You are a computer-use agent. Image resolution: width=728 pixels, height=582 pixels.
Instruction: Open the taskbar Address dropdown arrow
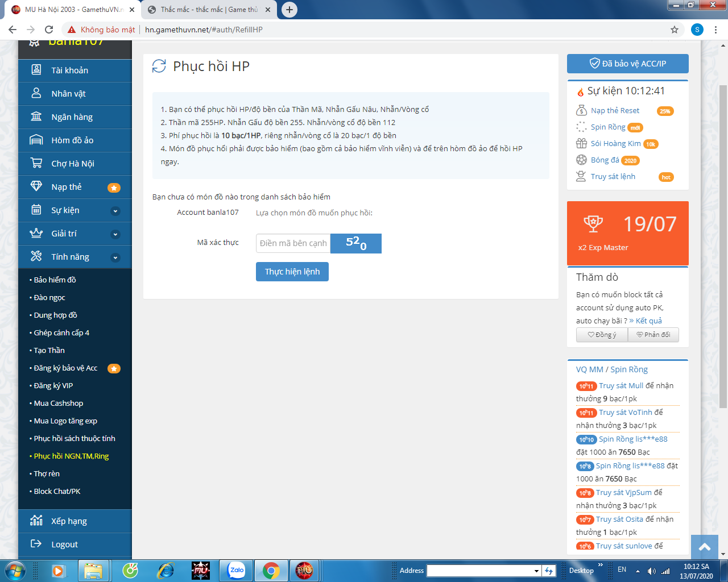point(536,571)
